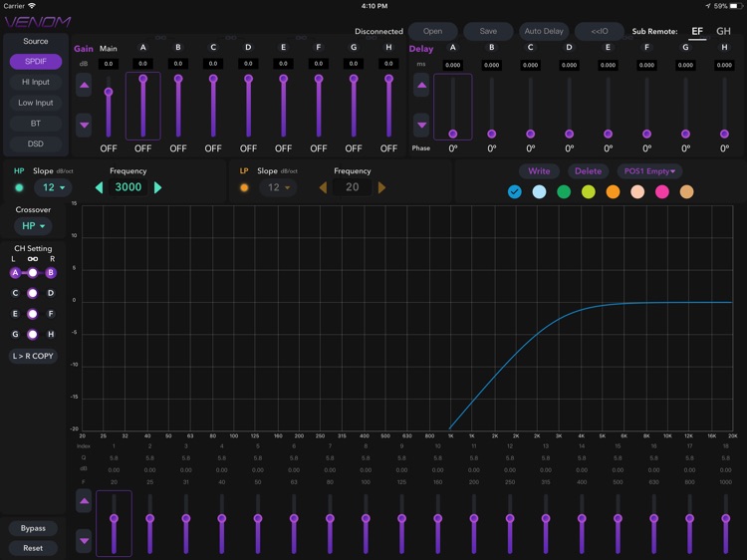The image size is (747, 560).
Task: Select the HI Input source
Action: pos(36,82)
